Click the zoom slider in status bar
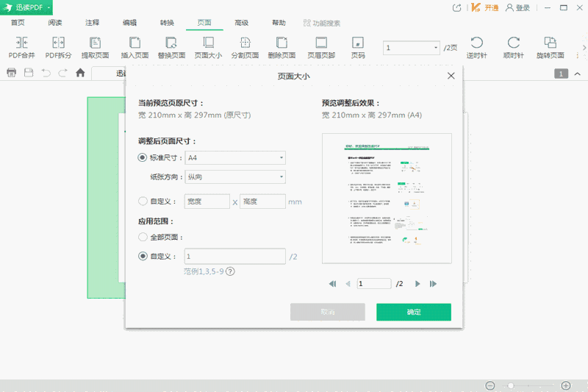This screenshot has height=392, width=588. tap(528, 385)
